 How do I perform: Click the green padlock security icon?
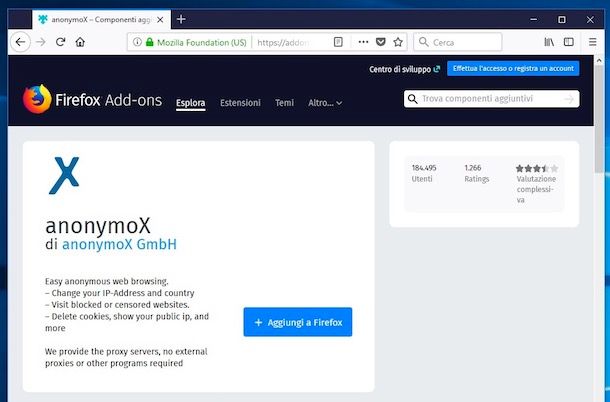coord(150,42)
